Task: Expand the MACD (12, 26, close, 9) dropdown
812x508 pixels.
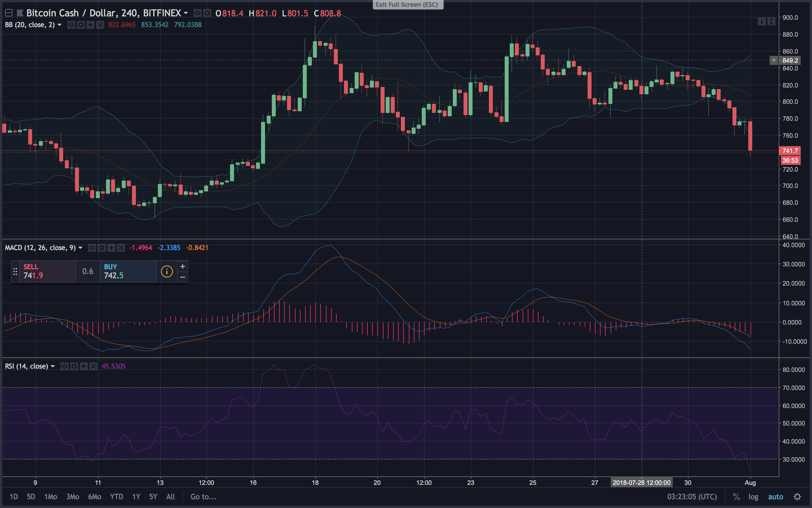Action: (x=80, y=248)
